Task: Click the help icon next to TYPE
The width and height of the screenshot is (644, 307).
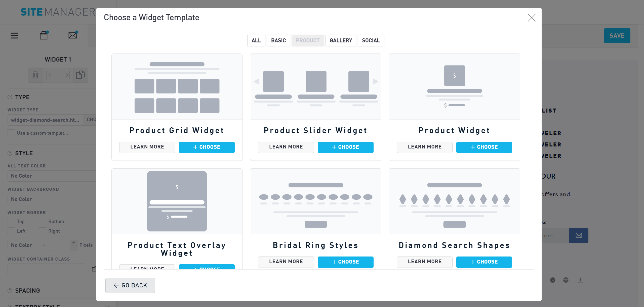Action: [10, 97]
